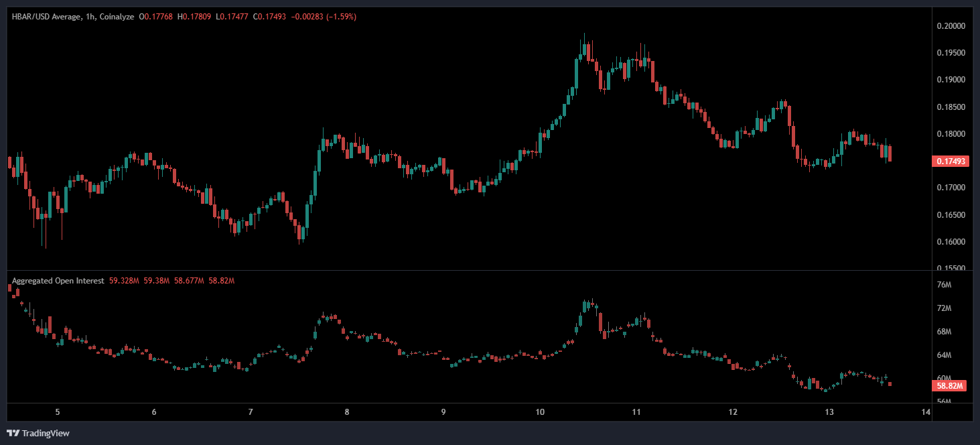The image size is (980, 445).
Task: Click the red 58.82M open interest tag
Action: click(x=950, y=386)
